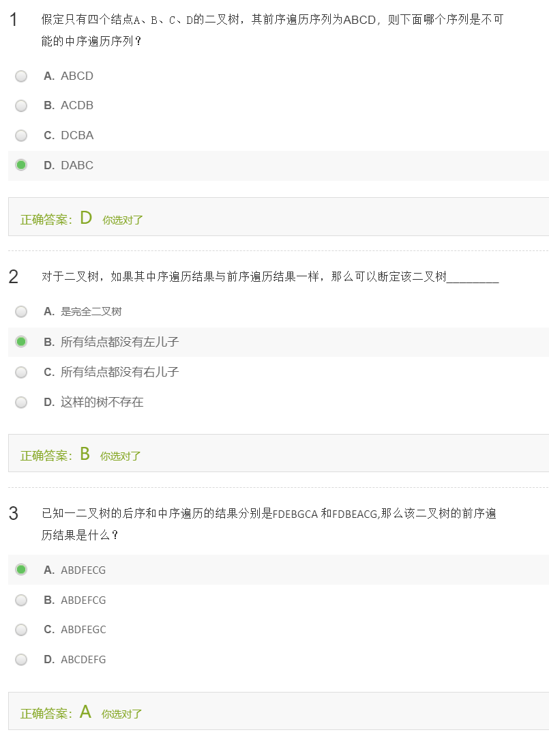Image resolution: width=549 pixels, height=756 pixels.
Task: Choose option C 所有结点都没有右儿子
Action: pyautogui.click(x=21, y=373)
